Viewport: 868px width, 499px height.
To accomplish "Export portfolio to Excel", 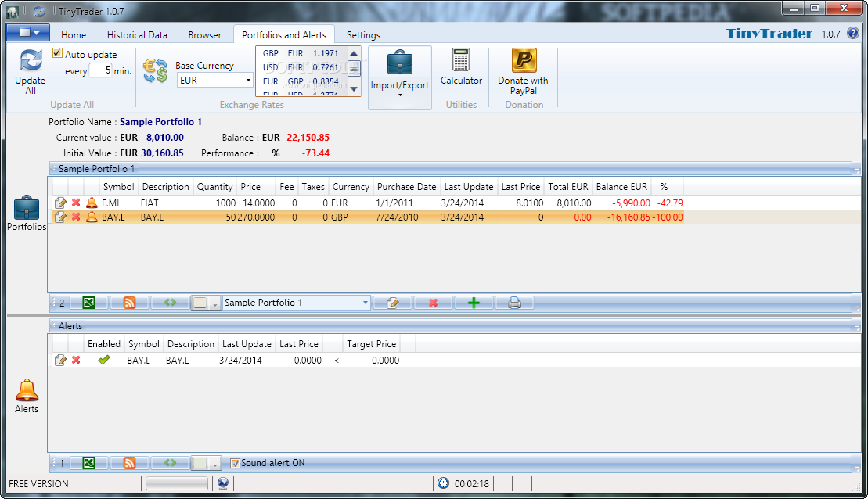I will (x=88, y=303).
